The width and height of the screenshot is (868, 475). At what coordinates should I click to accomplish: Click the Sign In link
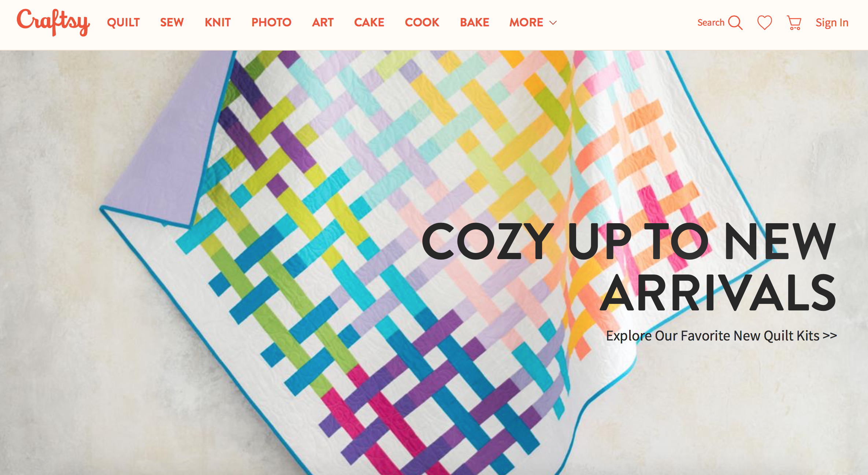pos(832,23)
